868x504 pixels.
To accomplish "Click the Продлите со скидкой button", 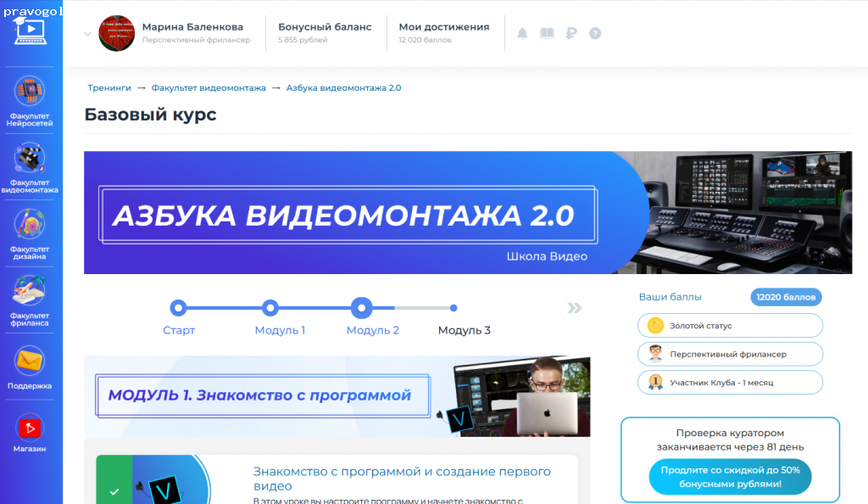I will click(729, 477).
